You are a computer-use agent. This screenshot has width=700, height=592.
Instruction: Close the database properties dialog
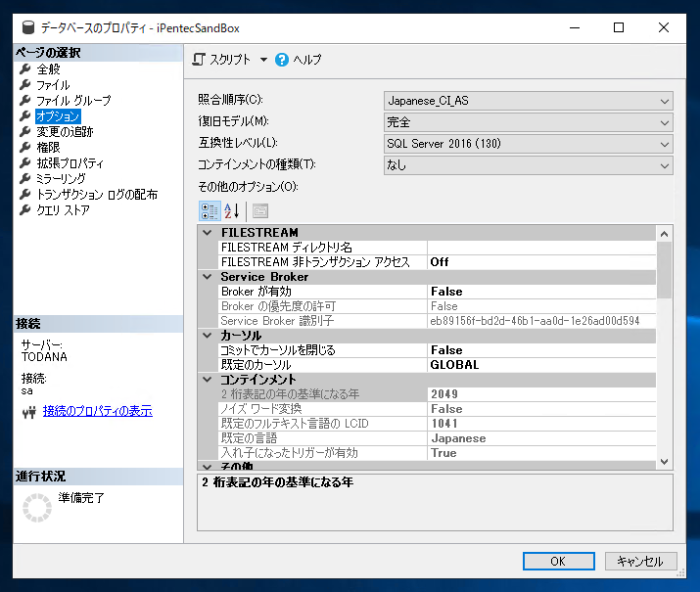pyautogui.click(x=664, y=27)
